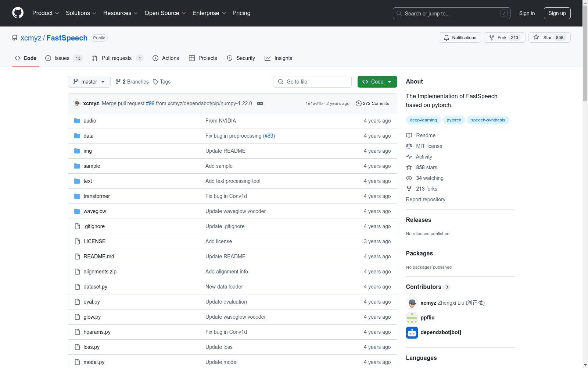Viewport: 588px width, 368px height.
Task: Click the commit history clock icon
Action: (359, 103)
